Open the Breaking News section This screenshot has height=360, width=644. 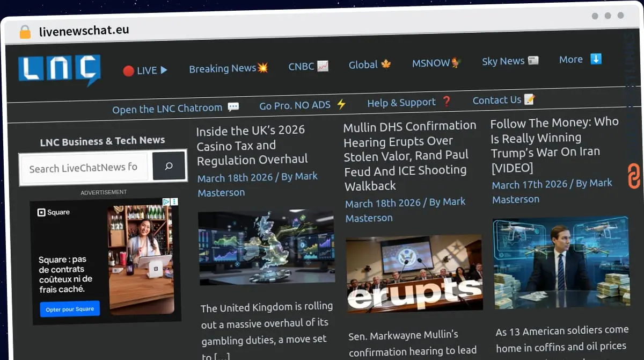coord(228,68)
